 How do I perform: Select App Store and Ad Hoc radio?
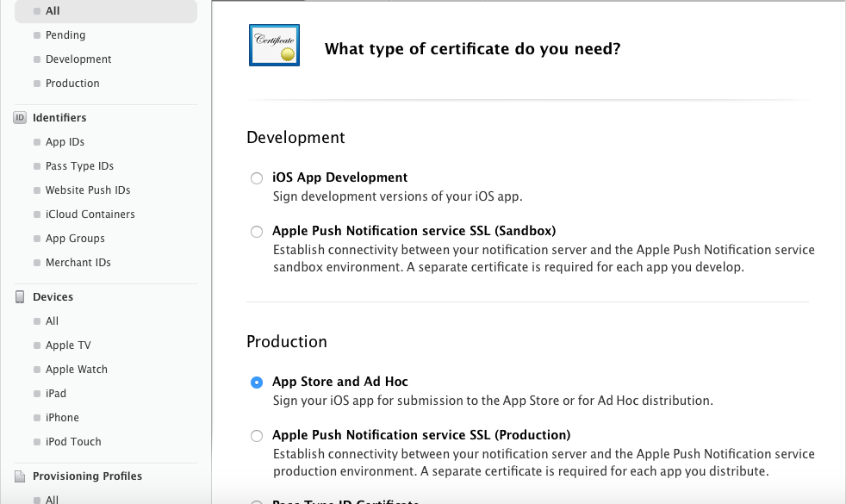pyautogui.click(x=257, y=382)
